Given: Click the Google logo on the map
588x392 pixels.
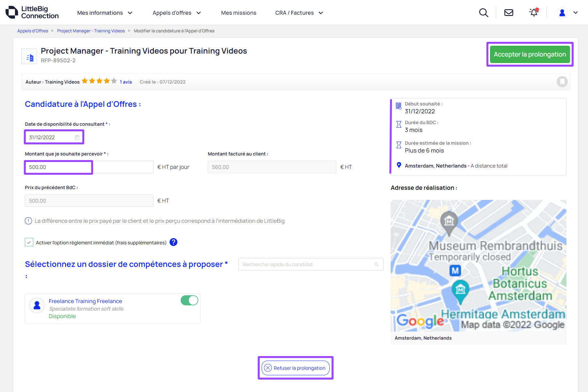Looking at the screenshot, I should tap(420, 321).
